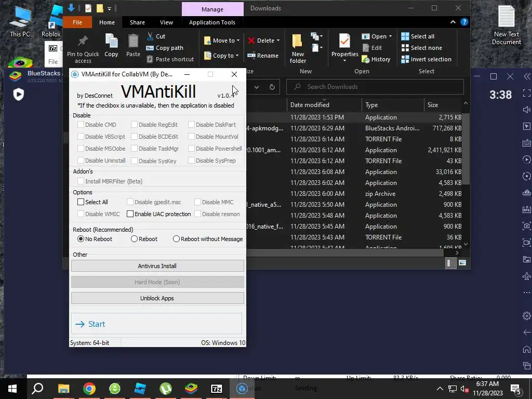Switch to the View ribbon tab
This screenshot has height=399, width=532.
coord(166,22)
